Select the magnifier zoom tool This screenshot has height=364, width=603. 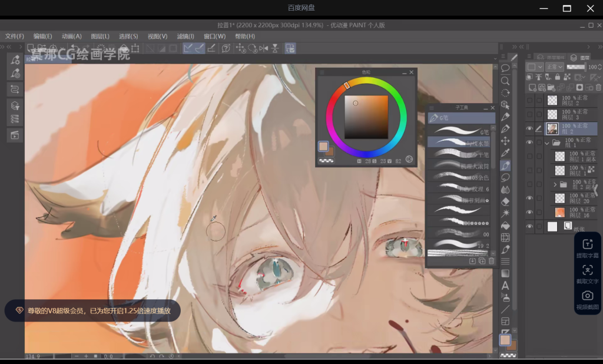505,81
